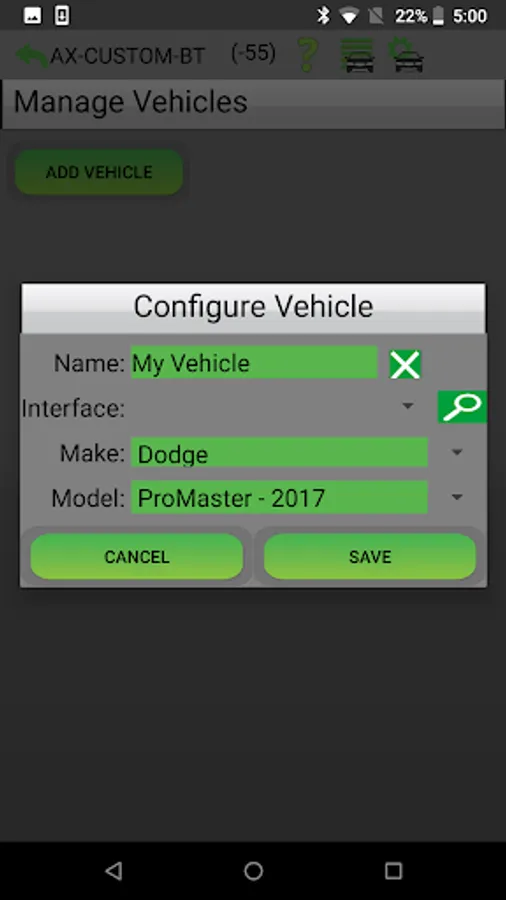Clear the Name field with X icon

coord(405,364)
